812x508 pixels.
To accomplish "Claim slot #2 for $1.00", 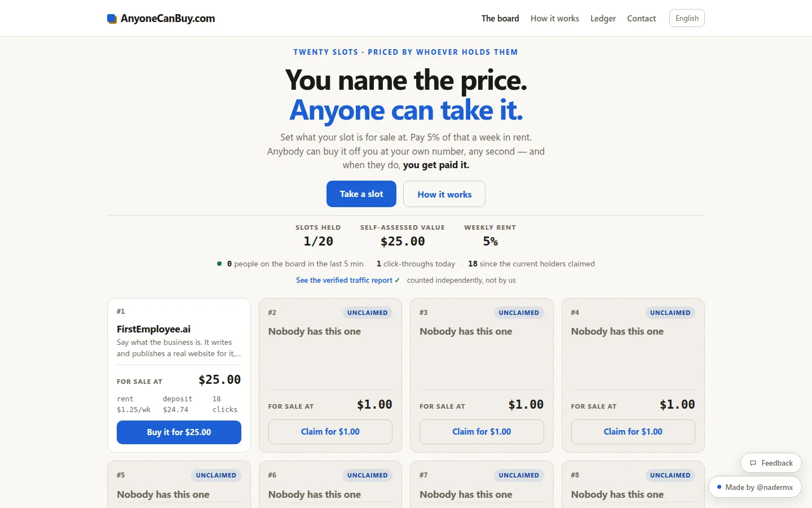I will 330,432.
